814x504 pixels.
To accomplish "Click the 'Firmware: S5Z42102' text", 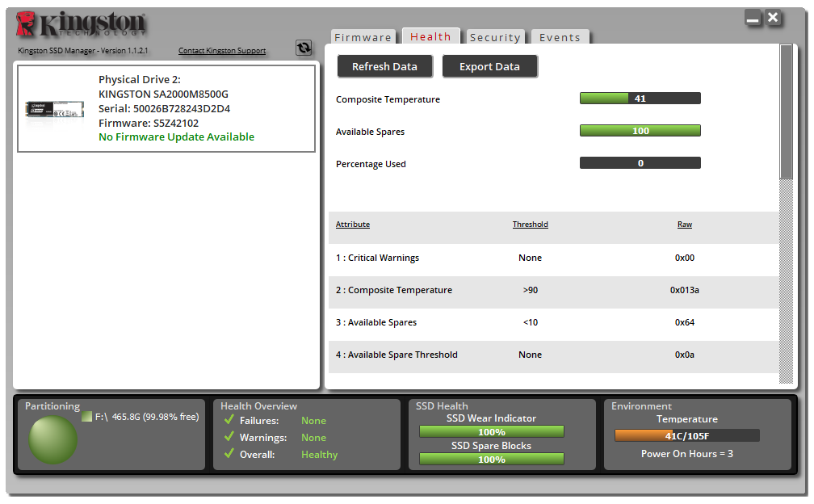I will pyautogui.click(x=149, y=123).
